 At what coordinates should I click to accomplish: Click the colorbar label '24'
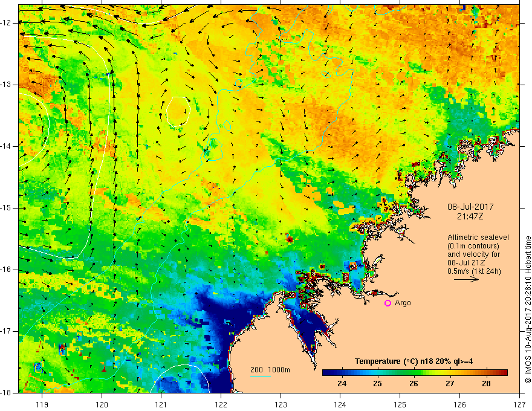pyautogui.click(x=342, y=384)
